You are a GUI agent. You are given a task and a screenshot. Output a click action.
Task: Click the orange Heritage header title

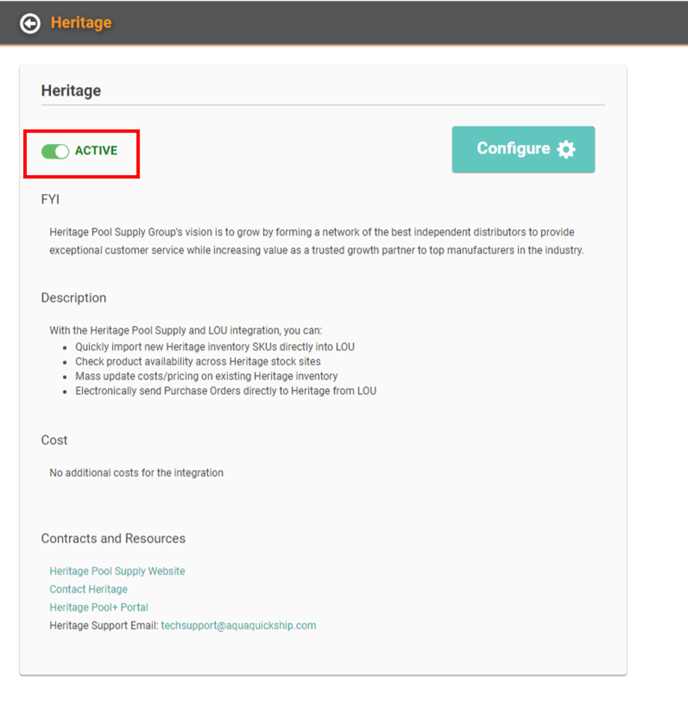(x=81, y=22)
